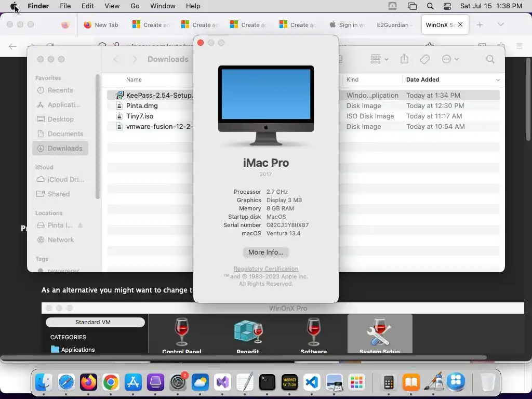This screenshot has height=399, width=532.
Task: Switch to the E2Guardian browser tab
Action: point(395,25)
